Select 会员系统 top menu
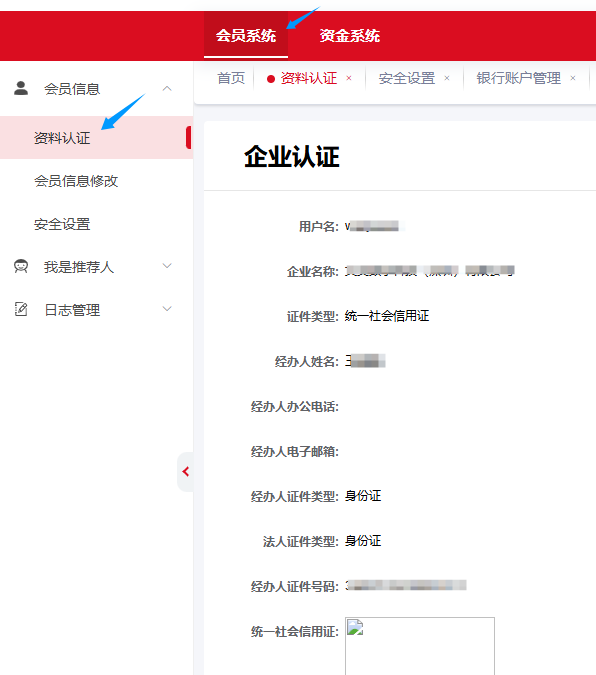Viewport: 596px width, 675px height. (x=246, y=35)
